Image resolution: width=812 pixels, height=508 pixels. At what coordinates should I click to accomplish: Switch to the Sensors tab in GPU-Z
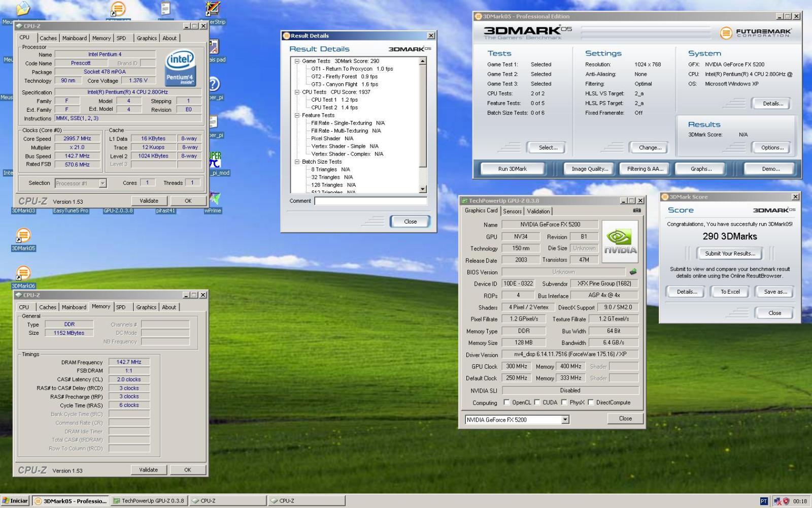tap(513, 211)
